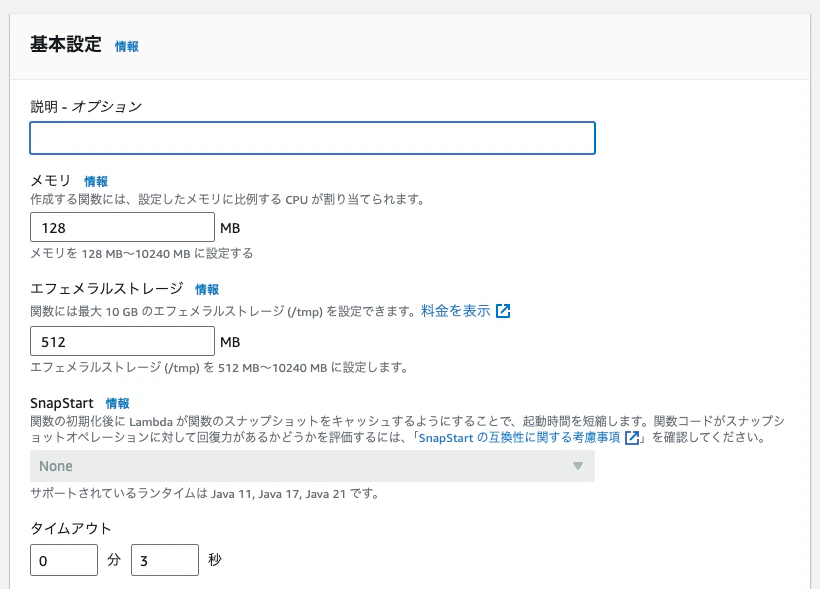820x589 pixels.
Task: Focus the 説明 オプション text box
Action: pyautogui.click(x=312, y=137)
